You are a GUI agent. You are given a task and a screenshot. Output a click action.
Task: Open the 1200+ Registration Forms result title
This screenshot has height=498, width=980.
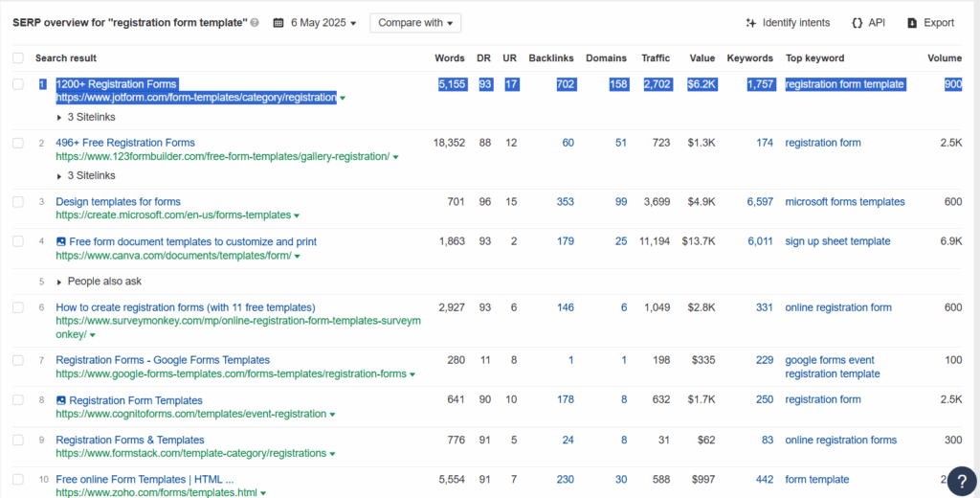(x=116, y=84)
